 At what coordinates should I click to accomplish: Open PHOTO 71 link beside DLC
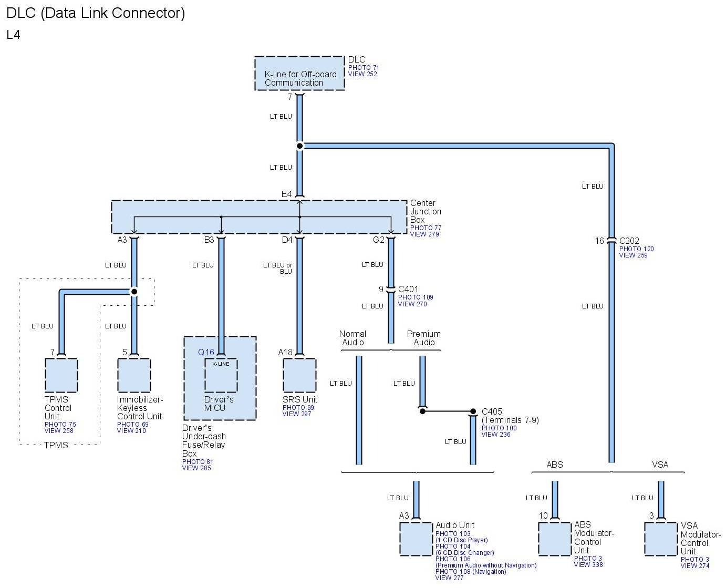point(363,68)
